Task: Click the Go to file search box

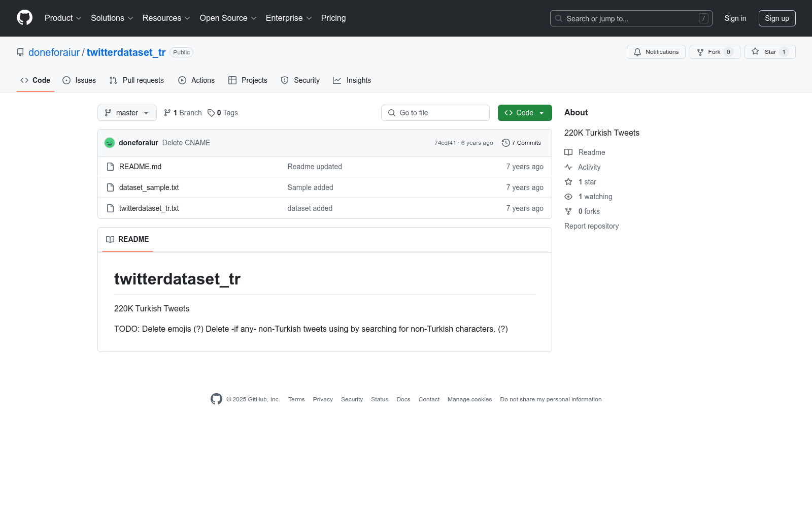Action: pyautogui.click(x=435, y=113)
